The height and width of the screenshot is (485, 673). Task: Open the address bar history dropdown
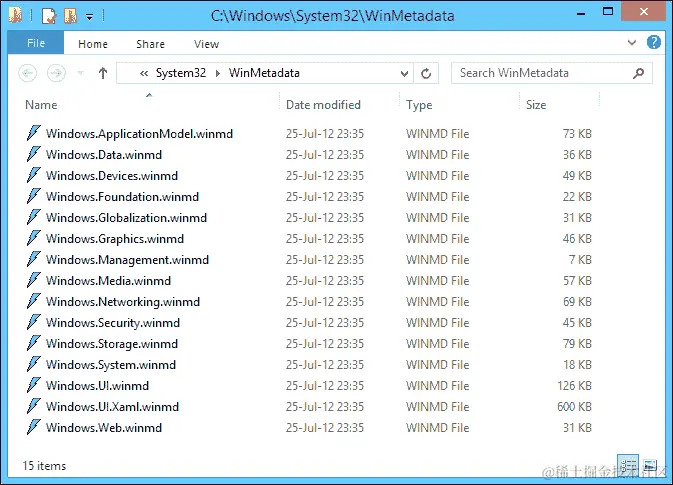point(404,73)
